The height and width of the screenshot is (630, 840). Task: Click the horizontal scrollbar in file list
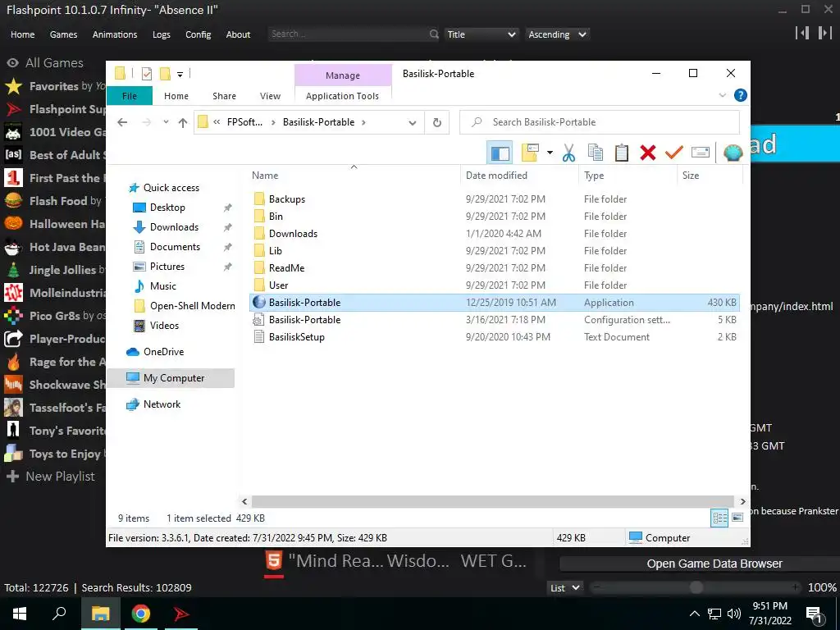tap(492, 501)
